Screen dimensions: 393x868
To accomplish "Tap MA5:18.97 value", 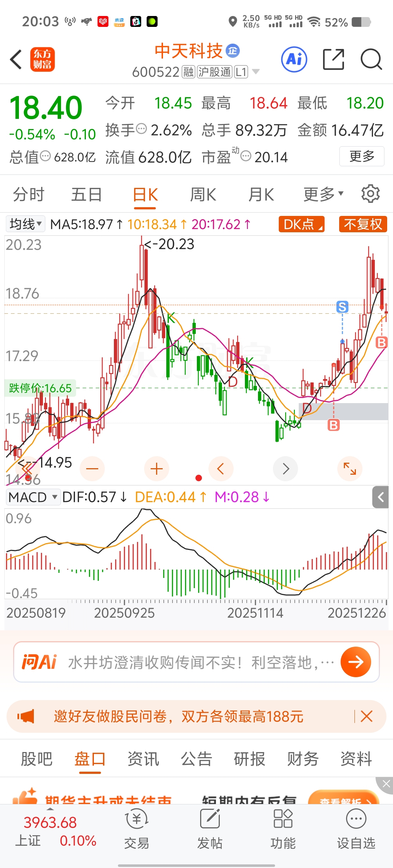I will pyautogui.click(x=87, y=224).
